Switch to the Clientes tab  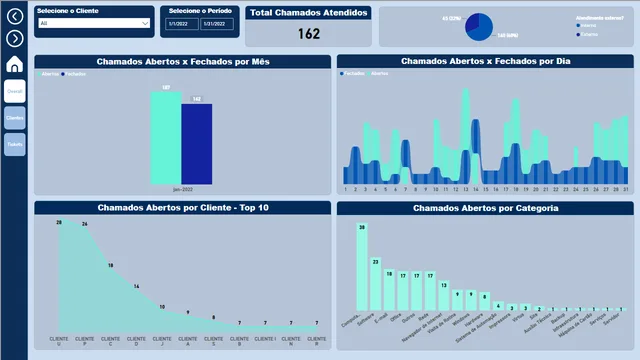pyautogui.click(x=15, y=118)
